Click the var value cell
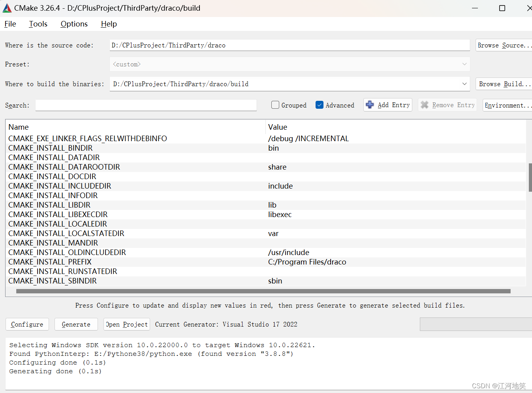 [273, 233]
